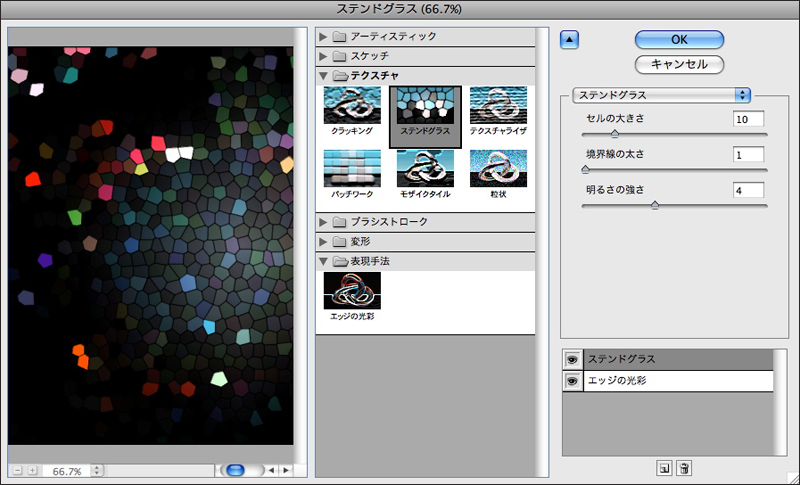Image resolution: width=800 pixels, height=485 pixels.
Task: Click the new effect layer icon
Action: click(664, 468)
